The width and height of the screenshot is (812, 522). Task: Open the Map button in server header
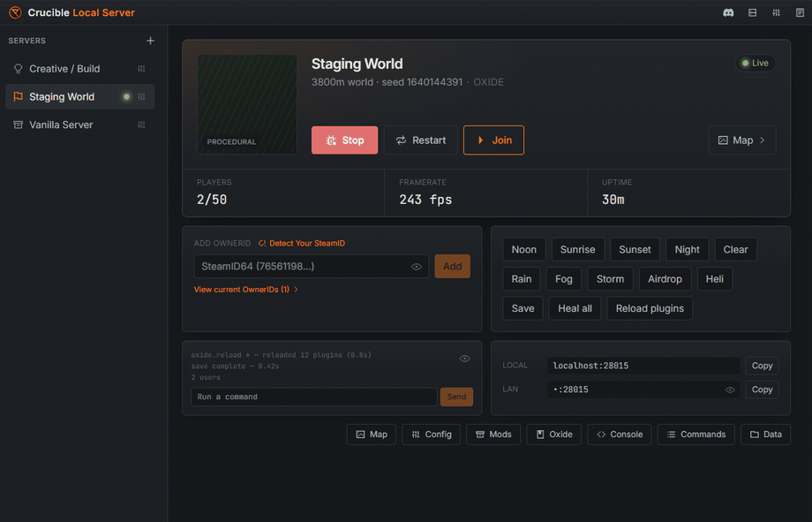(741, 140)
